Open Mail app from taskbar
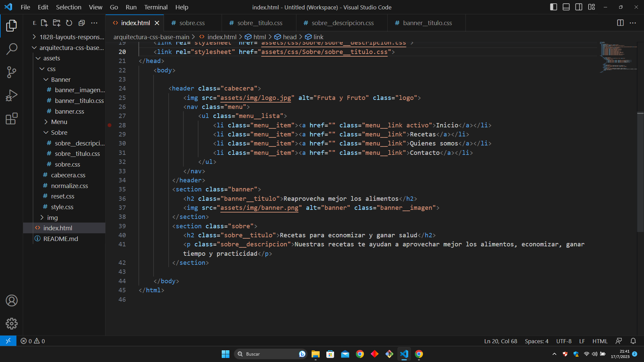This screenshot has width=644, height=362. click(345, 354)
